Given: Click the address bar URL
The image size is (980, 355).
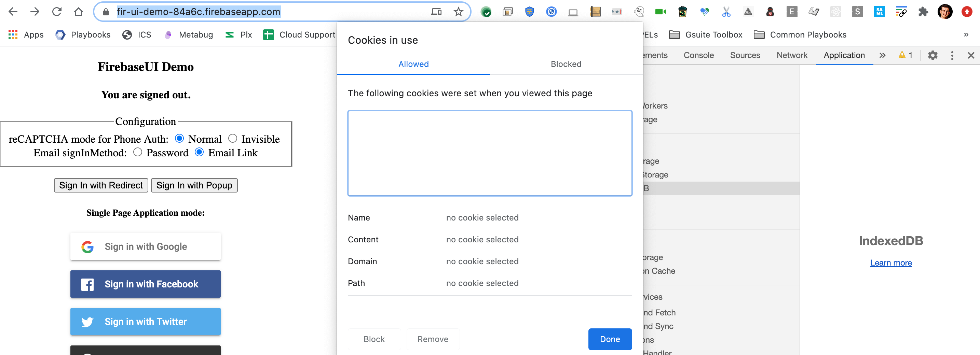Looking at the screenshot, I should coord(198,12).
